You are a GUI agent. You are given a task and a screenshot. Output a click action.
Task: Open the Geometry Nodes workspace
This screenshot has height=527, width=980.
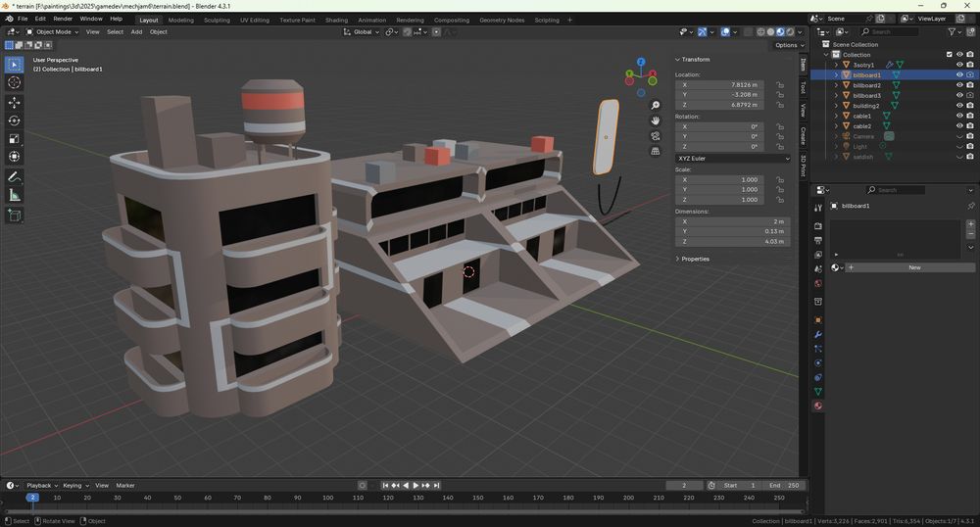pos(502,20)
